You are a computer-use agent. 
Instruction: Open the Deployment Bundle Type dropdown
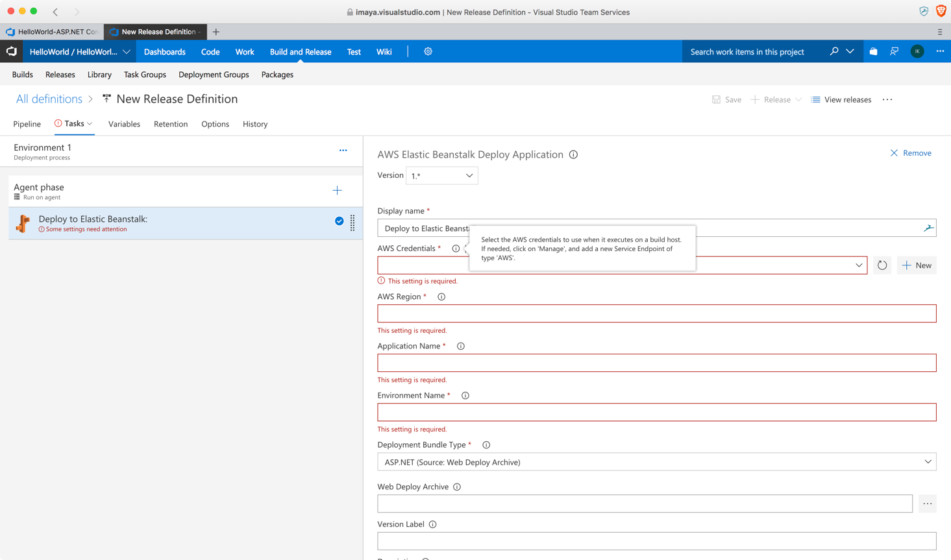pyautogui.click(x=656, y=462)
